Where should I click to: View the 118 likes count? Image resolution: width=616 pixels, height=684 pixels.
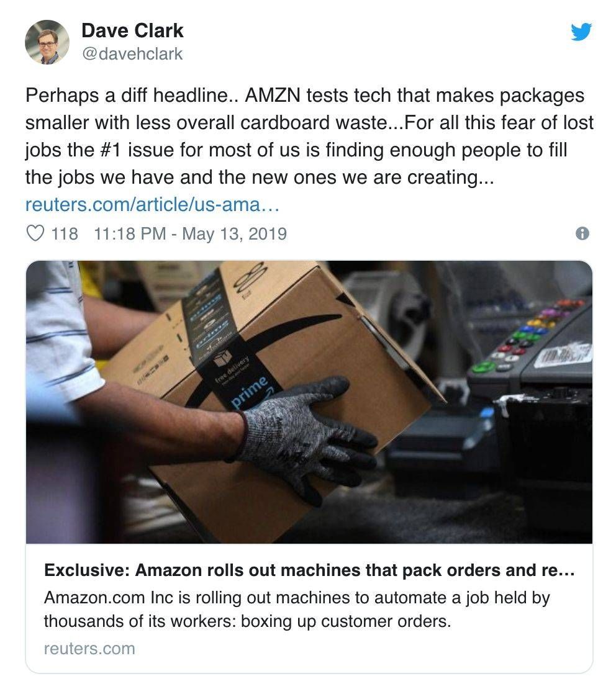pyautogui.click(x=65, y=233)
